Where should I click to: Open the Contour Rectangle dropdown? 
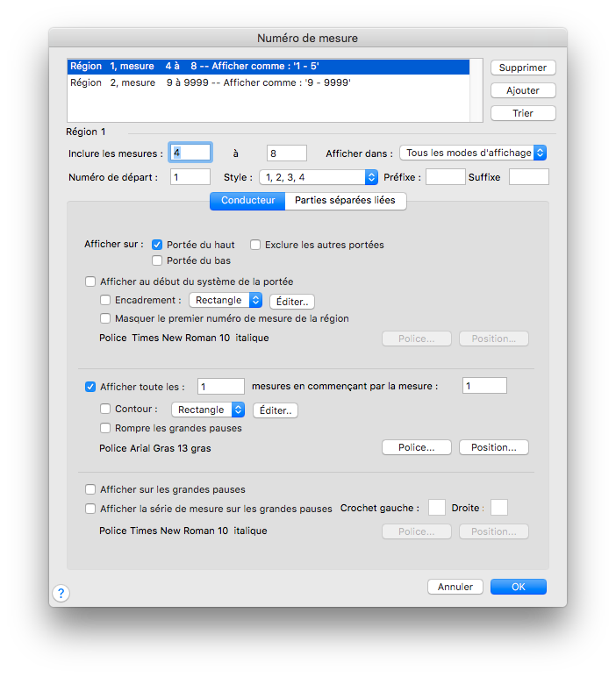coord(208,410)
